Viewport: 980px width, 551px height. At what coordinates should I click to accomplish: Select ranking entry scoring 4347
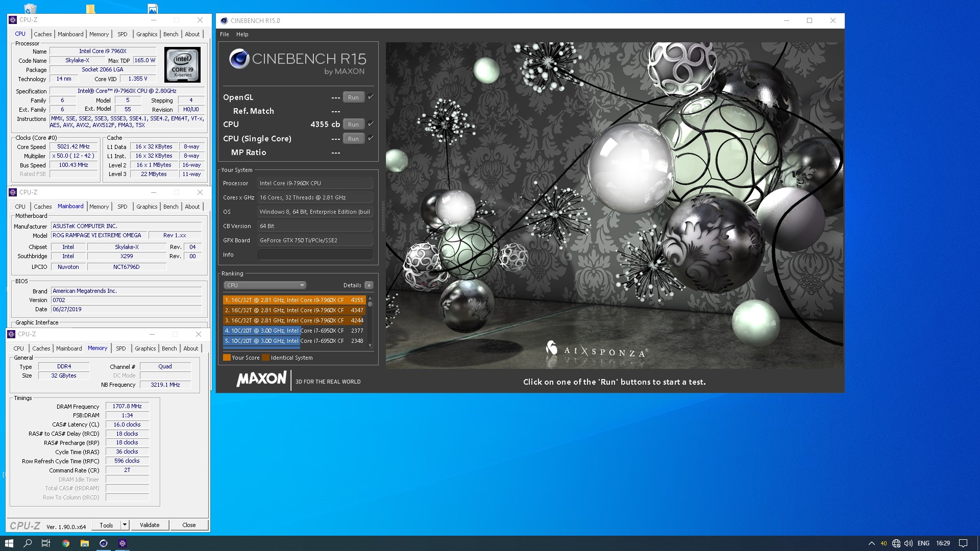pos(294,310)
